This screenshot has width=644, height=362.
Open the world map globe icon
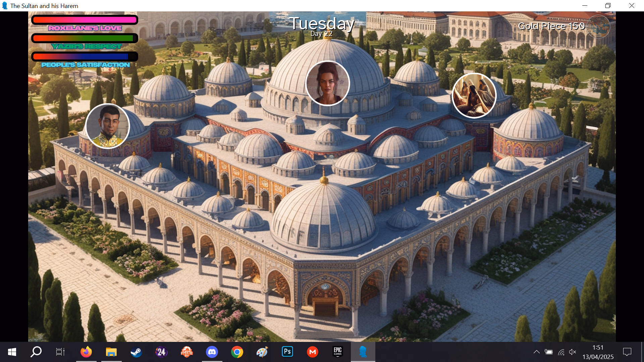598,27
